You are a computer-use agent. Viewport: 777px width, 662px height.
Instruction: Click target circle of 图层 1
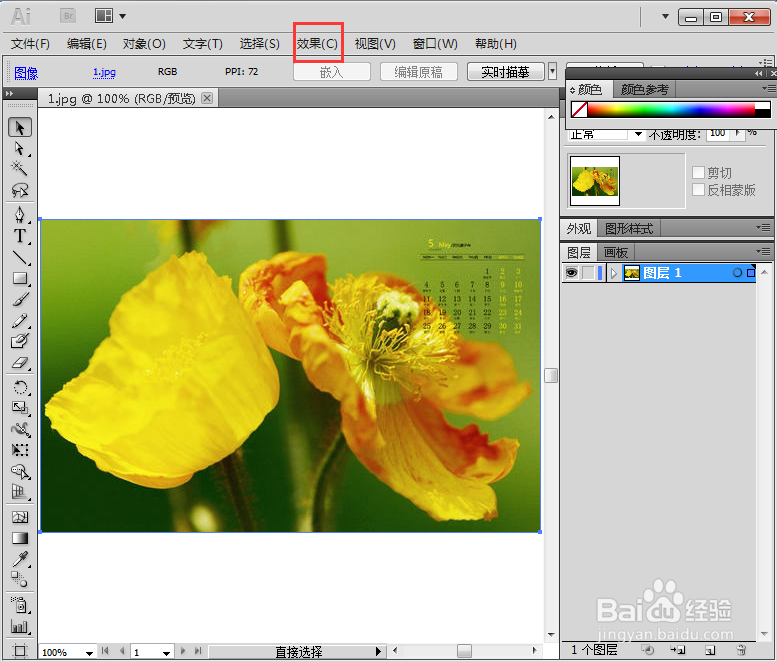(x=737, y=273)
